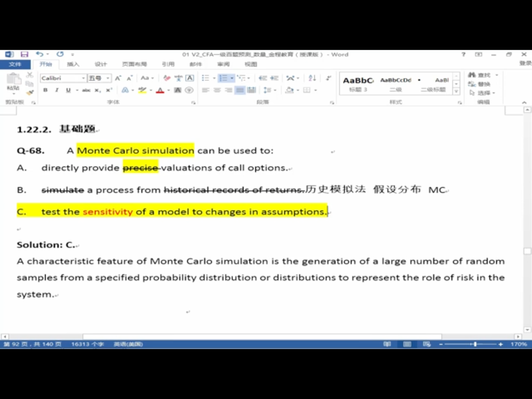Grow the font size
This screenshot has width=532, height=399.
click(118, 78)
